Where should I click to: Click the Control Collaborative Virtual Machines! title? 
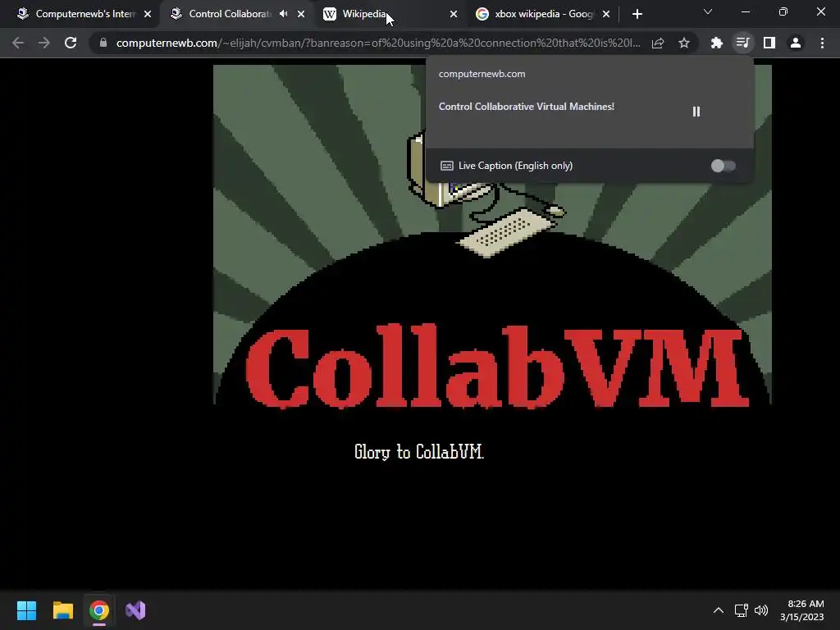526,107
